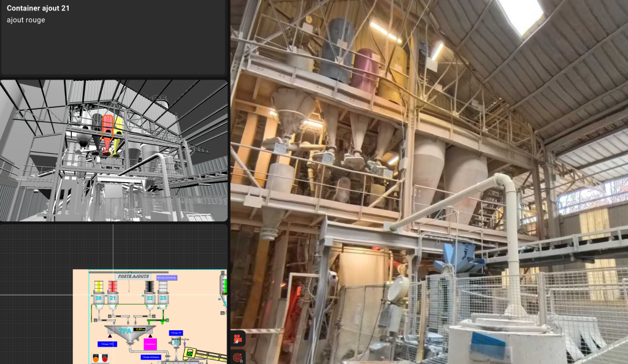Click the yellow conveyor motor icon

pos(190,353)
